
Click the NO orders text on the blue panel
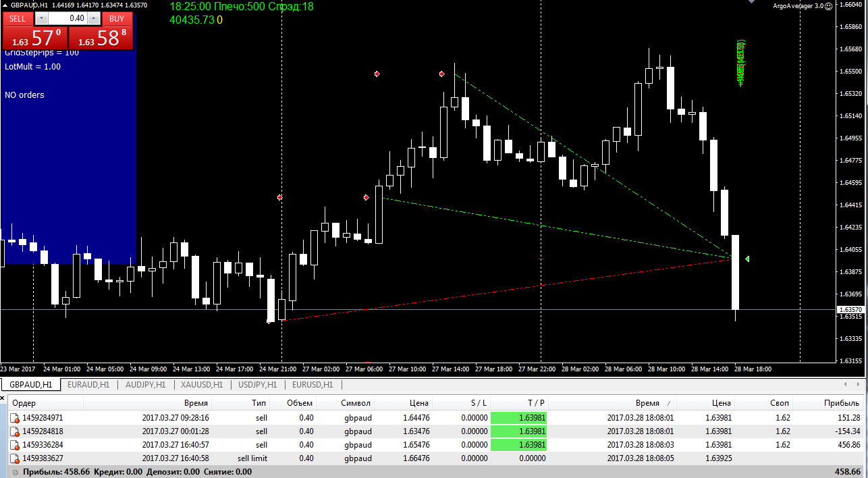tap(24, 95)
